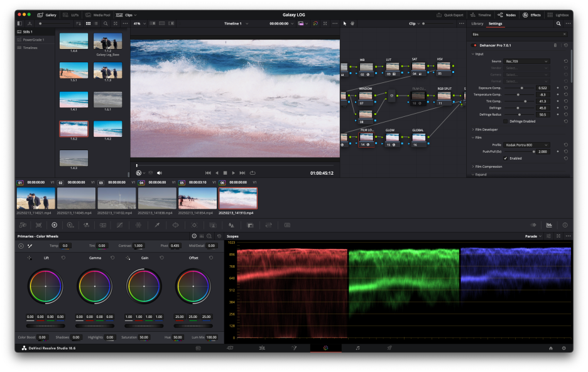588x372 pixels.
Task: Toggle the Gallery panel button
Action: (47, 15)
